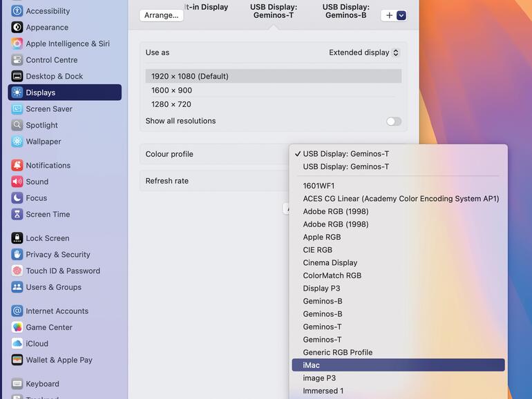Click the Arrange... button
Viewport: 532px width, 399px height.
[162, 15]
